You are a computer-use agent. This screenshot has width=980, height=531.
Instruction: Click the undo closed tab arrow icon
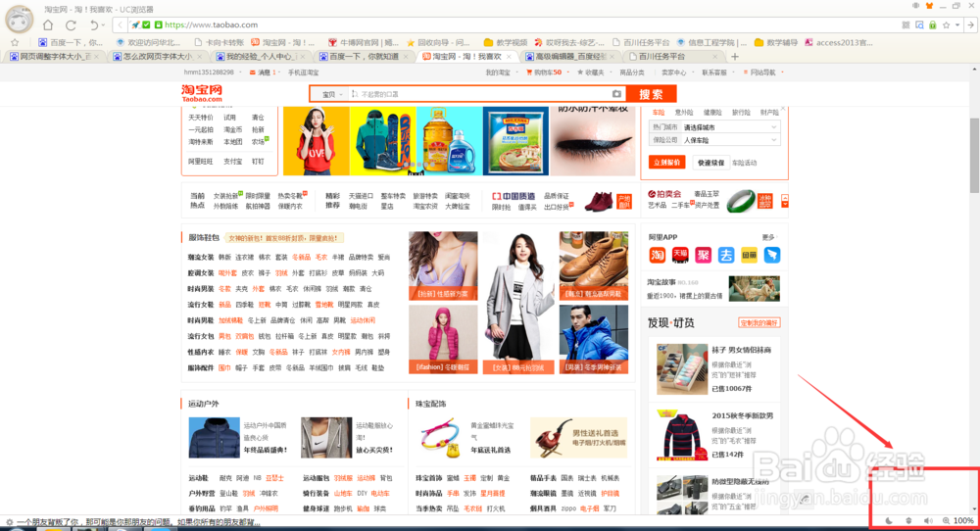click(x=94, y=25)
